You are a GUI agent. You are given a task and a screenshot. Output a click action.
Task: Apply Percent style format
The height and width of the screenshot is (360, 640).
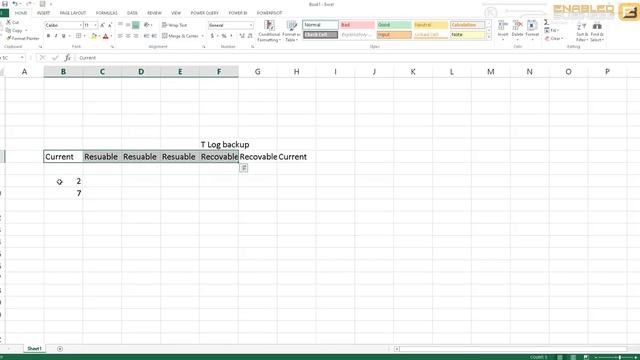tap(224, 36)
